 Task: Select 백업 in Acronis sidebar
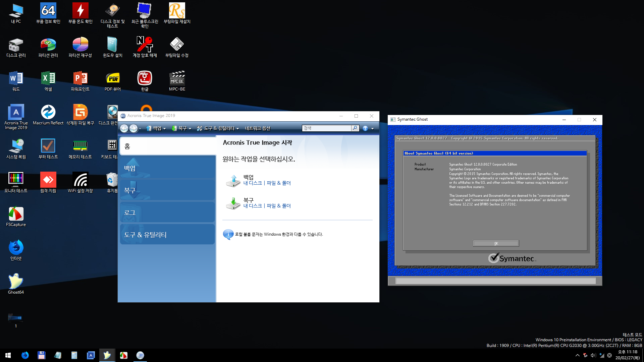[168, 168]
